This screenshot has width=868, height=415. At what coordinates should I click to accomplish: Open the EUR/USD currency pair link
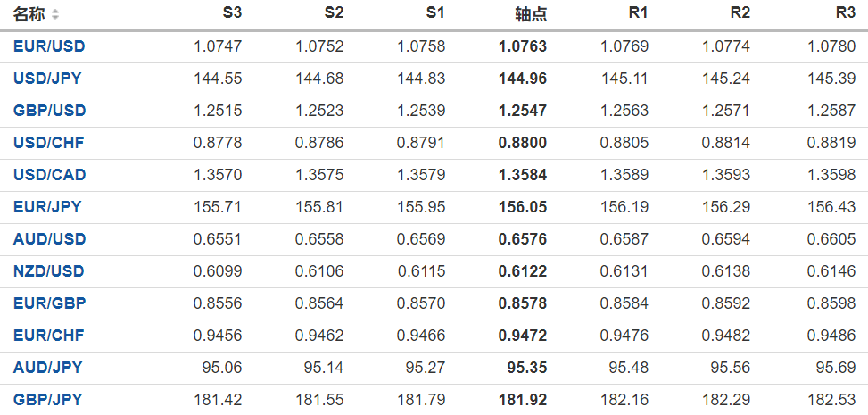(x=49, y=46)
